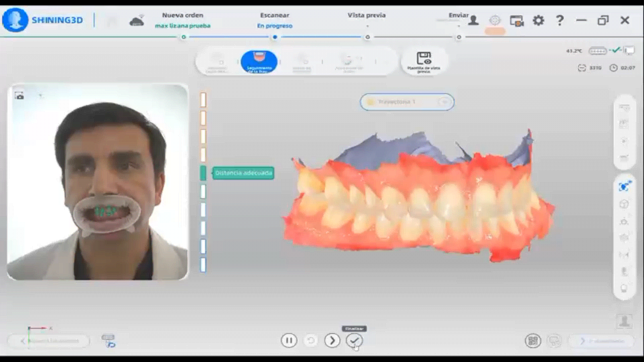
Task: Toggle the auto-focus view icon
Action: point(624,186)
